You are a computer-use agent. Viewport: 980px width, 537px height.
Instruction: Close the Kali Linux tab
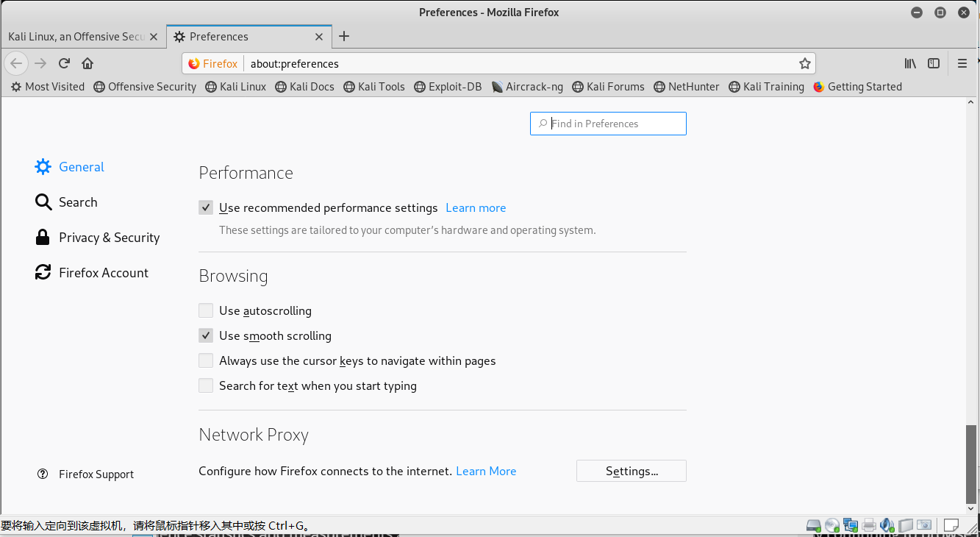[154, 37]
